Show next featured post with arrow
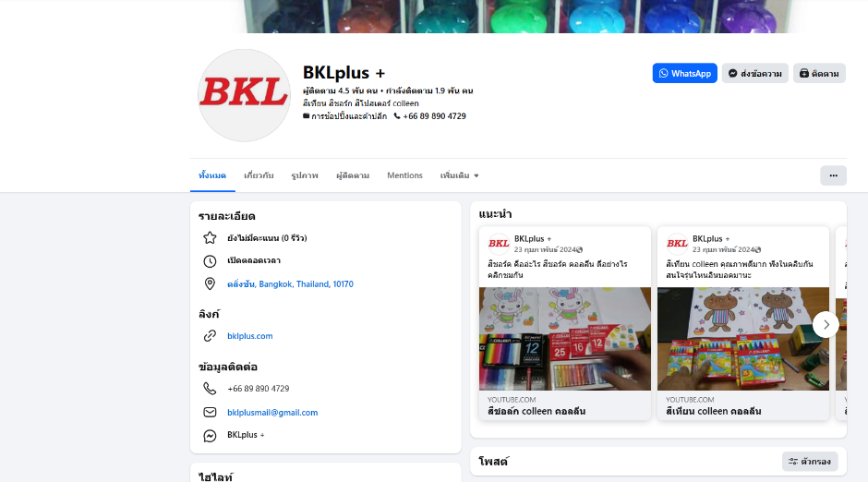The image size is (868, 482). pos(826,325)
